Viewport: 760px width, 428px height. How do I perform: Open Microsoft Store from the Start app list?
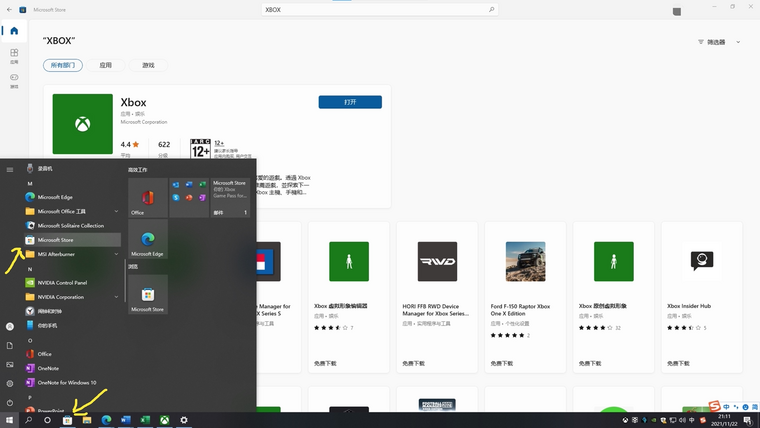72,239
